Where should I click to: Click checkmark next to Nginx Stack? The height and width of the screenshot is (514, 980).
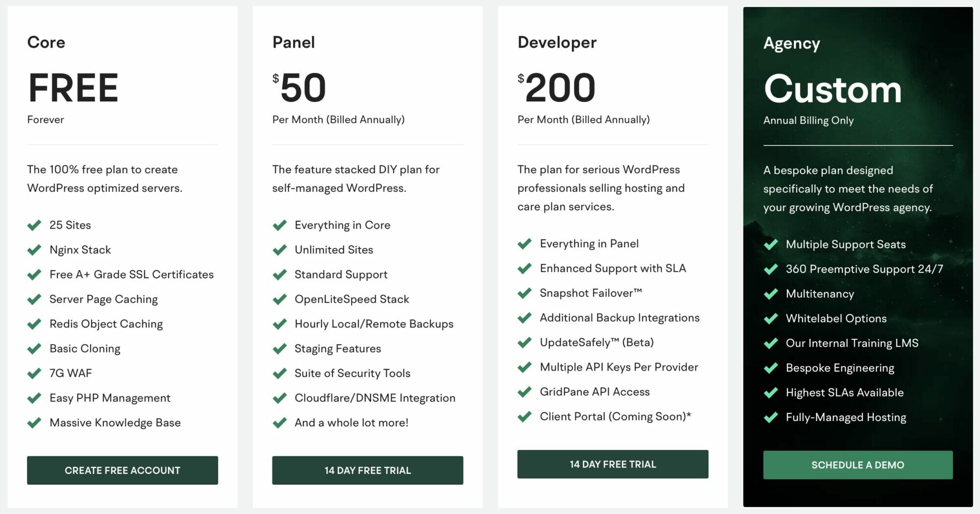click(x=34, y=250)
